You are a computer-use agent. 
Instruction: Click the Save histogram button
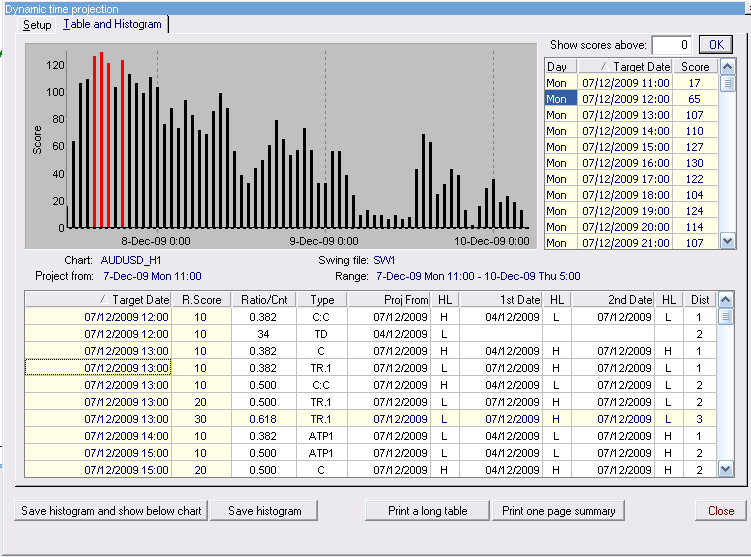click(x=264, y=511)
